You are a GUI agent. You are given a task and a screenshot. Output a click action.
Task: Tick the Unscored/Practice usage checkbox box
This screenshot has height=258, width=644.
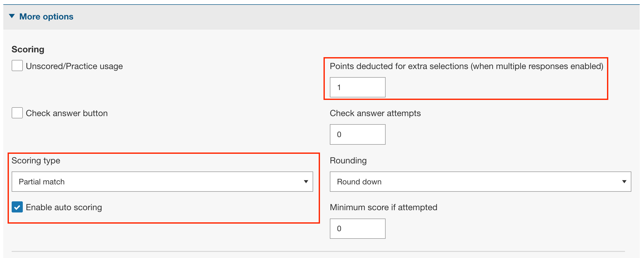(x=17, y=66)
